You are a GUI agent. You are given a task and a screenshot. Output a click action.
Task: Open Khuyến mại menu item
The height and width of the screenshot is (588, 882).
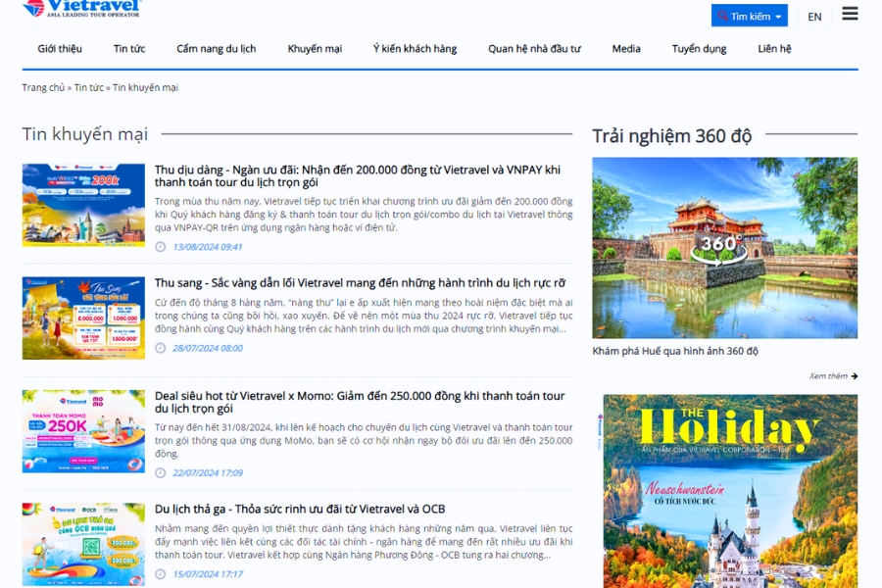tap(315, 49)
